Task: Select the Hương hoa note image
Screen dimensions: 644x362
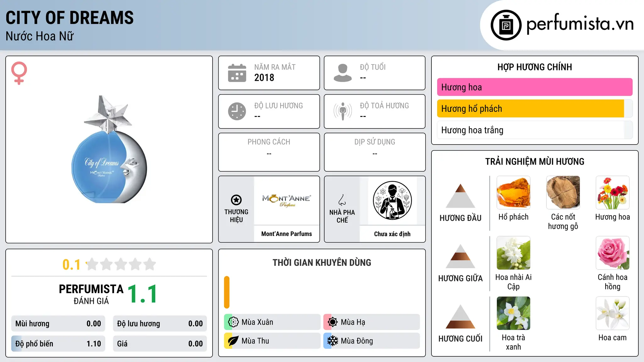Action: click(x=613, y=193)
